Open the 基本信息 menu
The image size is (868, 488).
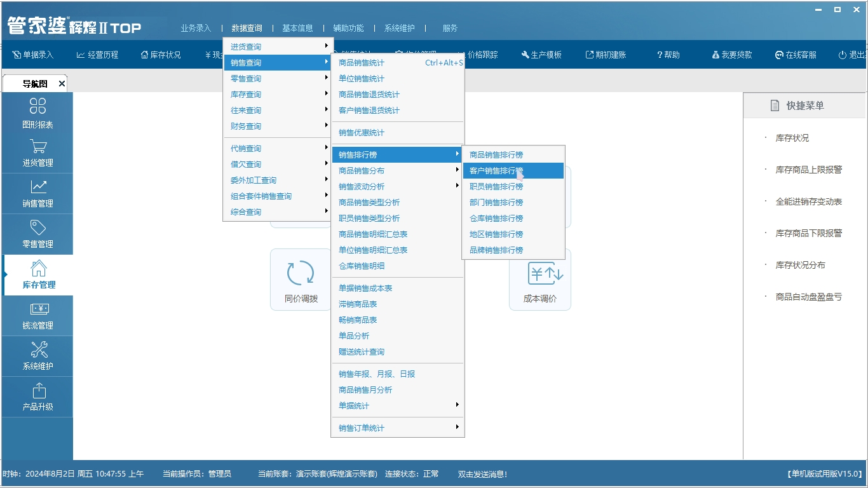[297, 28]
